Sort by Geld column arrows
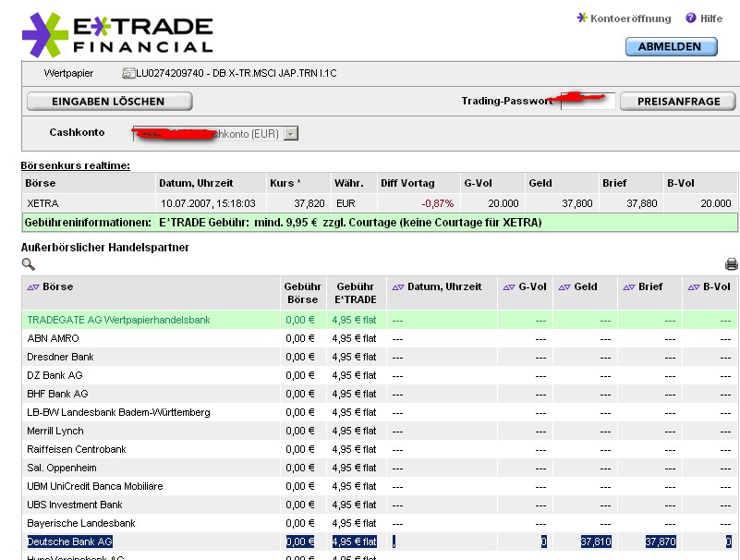The image size is (740, 560). pyautogui.click(x=564, y=287)
